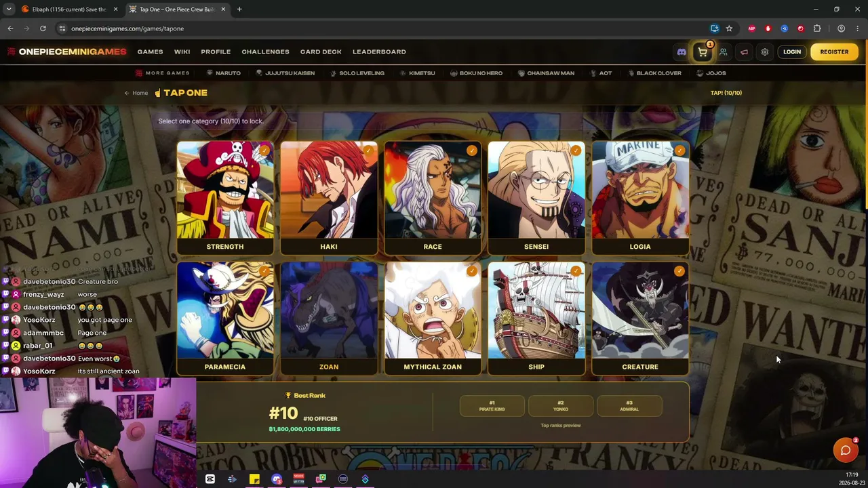
Task: Open the Chrome three-dot menu
Action: [x=858, y=28]
